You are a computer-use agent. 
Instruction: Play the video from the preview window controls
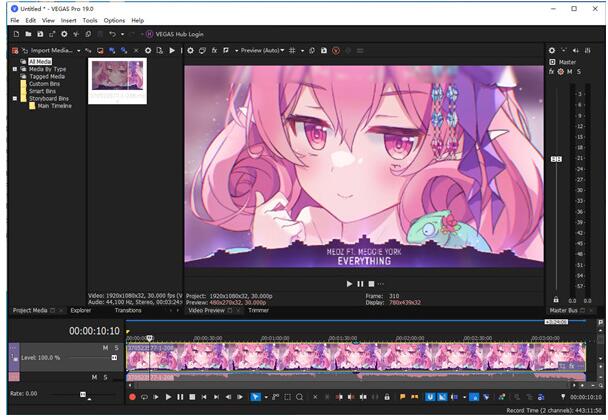349,284
